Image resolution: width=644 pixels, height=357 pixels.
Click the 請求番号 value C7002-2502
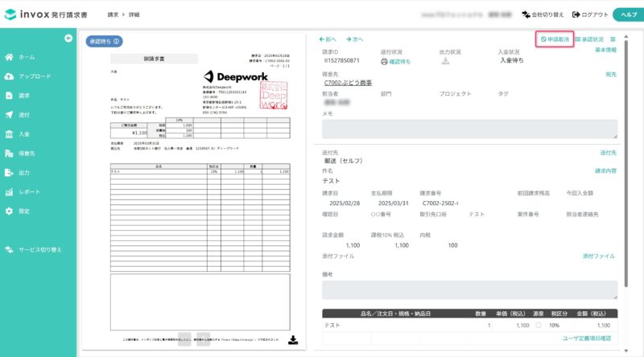[x=440, y=203]
